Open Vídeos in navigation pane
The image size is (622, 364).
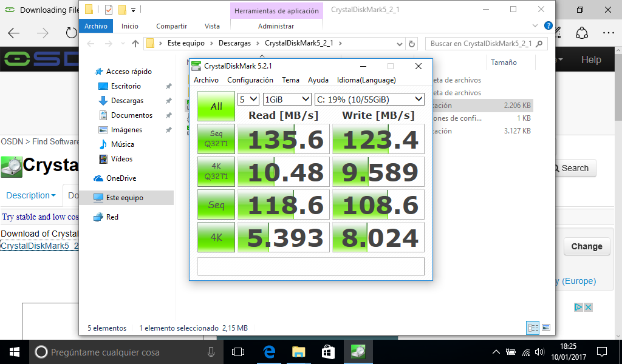[x=121, y=159]
